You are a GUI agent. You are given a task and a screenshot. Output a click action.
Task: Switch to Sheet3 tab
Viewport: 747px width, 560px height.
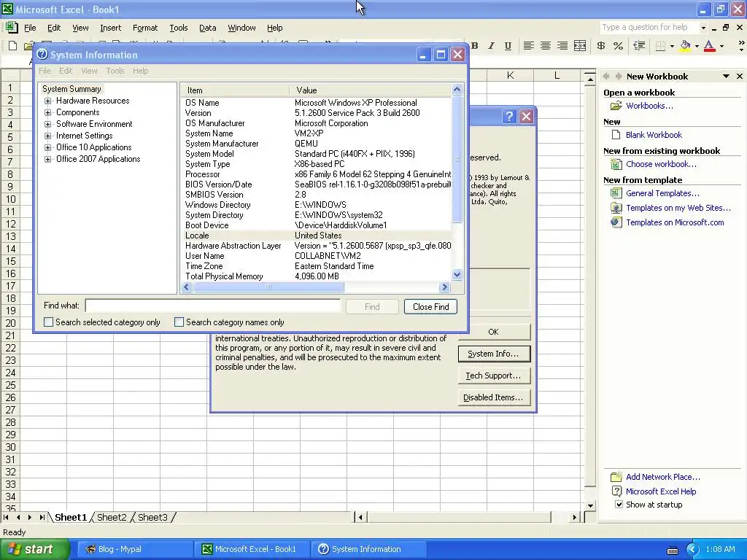152,517
